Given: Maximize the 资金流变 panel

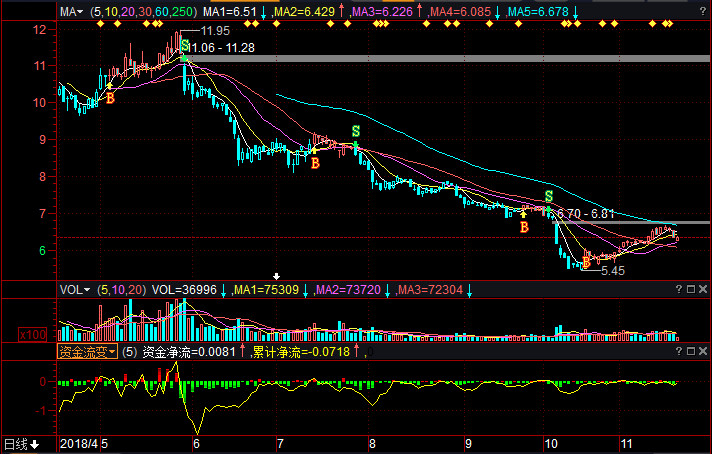Looking at the screenshot, I should 689,352.
